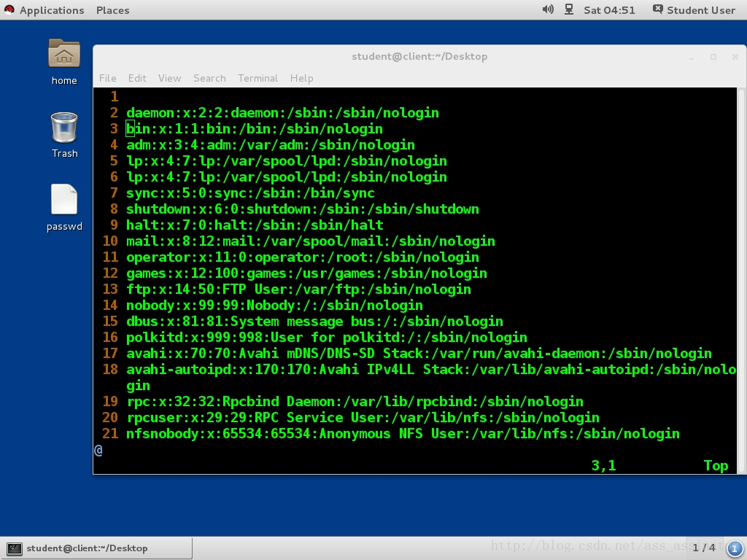
Task: Click the 3,1 cursor position indicator
Action: click(x=603, y=465)
